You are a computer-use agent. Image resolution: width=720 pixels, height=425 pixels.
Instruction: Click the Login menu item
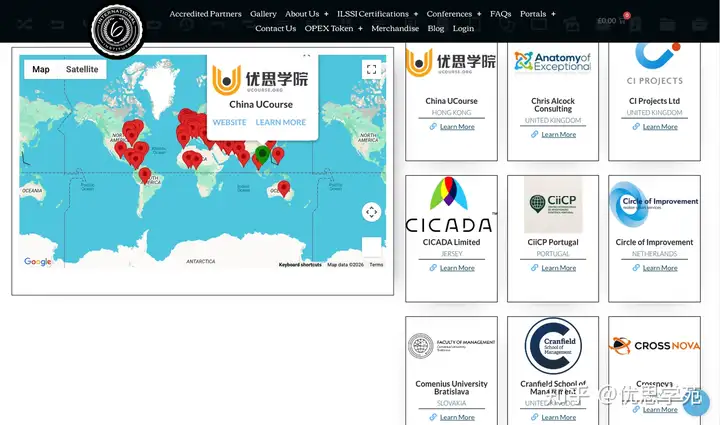[x=463, y=28]
